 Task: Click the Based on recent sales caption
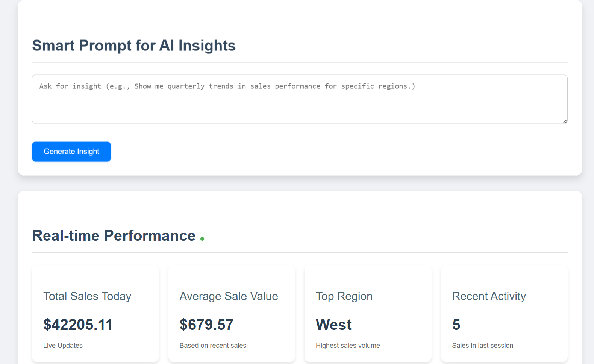coord(213,346)
